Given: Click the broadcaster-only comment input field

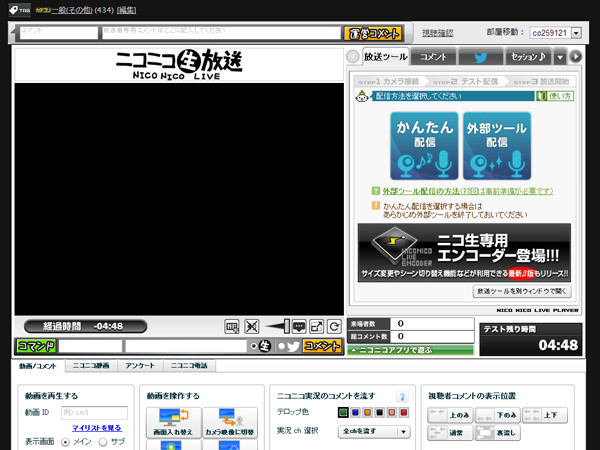Looking at the screenshot, I should coord(221,33).
